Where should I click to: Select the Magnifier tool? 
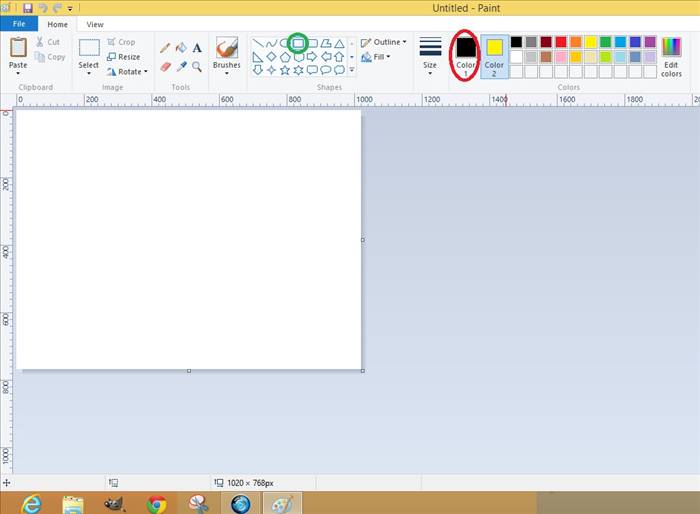[197, 67]
